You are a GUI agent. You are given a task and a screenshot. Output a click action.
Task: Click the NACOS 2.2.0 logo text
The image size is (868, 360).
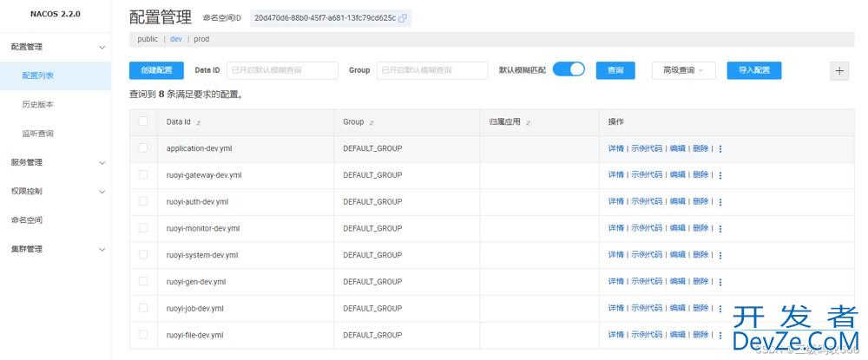[x=56, y=14]
